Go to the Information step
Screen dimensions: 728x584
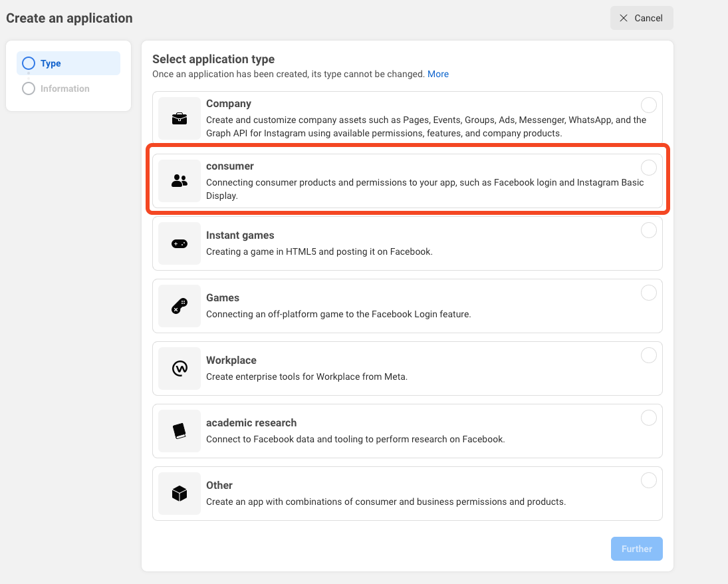tap(64, 88)
